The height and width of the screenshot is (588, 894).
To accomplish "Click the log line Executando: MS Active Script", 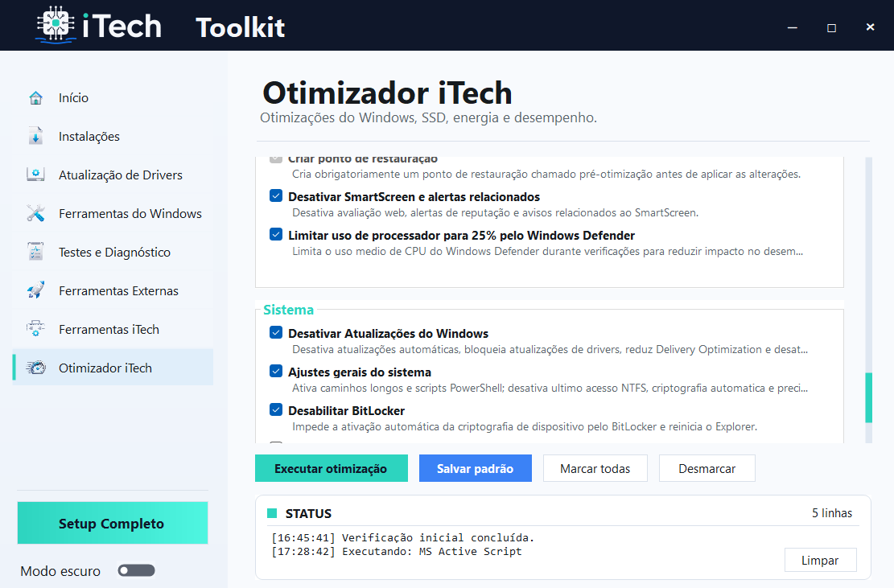I will click(397, 552).
